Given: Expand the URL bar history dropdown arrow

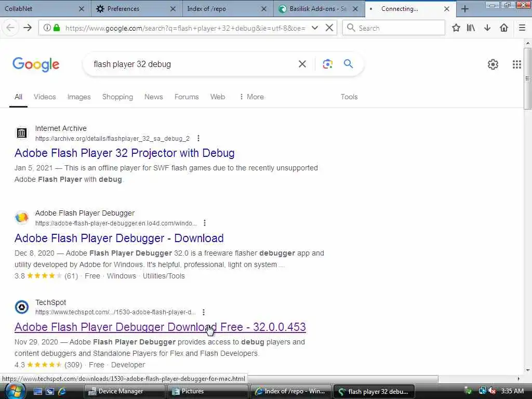Looking at the screenshot, I should point(314,28).
